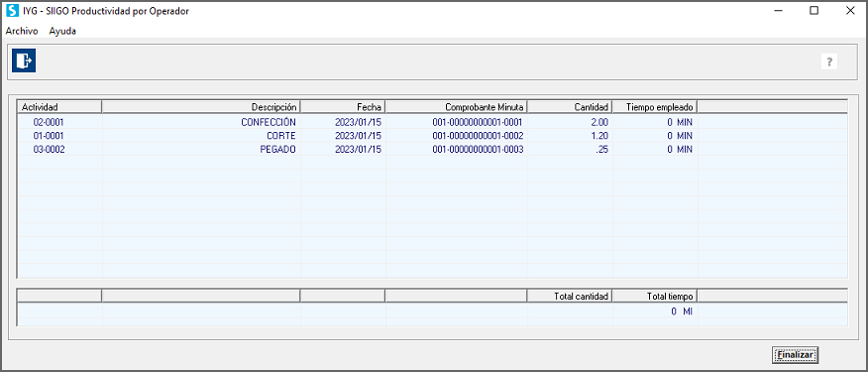This screenshot has width=868, height=372.
Task: Click the Comprobante Minuta column header
Action: 457,106
